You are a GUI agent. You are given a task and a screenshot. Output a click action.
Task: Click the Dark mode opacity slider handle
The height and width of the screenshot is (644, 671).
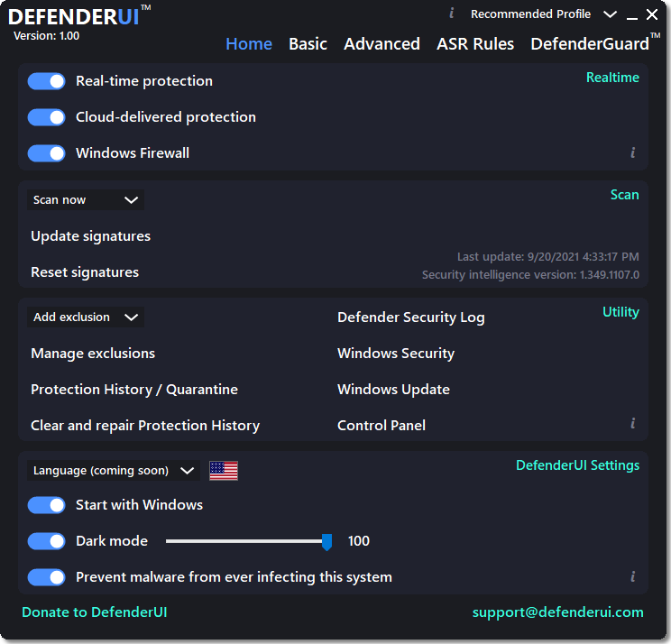(x=327, y=541)
